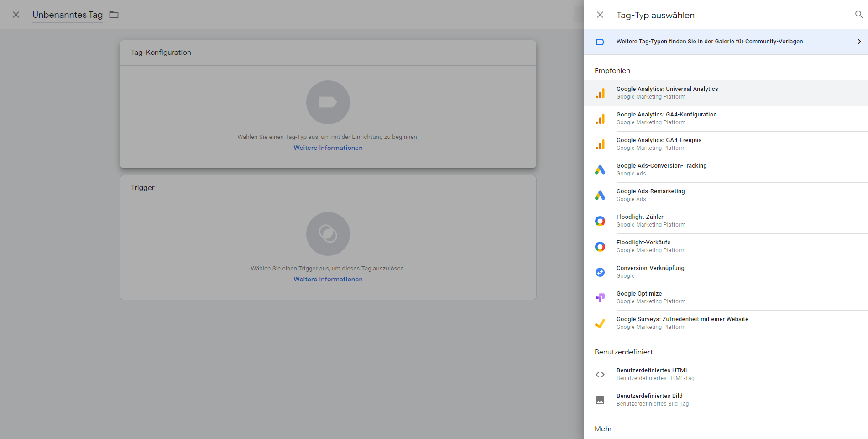Open search in tag type panel
Image resolution: width=868 pixels, height=439 pixels.
pos(858,15)
